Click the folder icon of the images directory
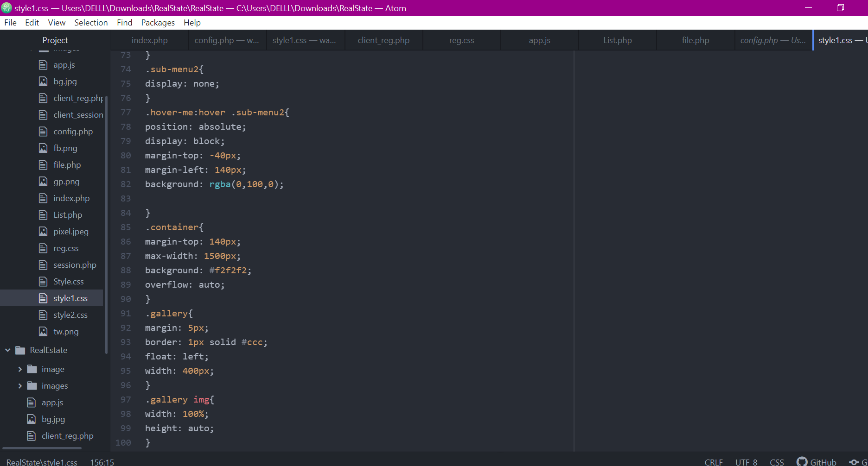Viewport: 868px width, 466px height. pyautogui.click(x=32, y=386)
